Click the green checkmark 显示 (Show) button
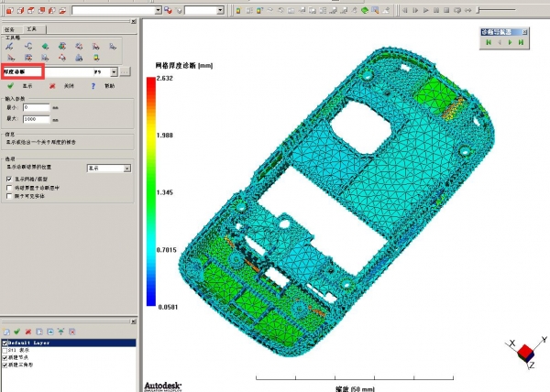This screenshot has width=550, height=392. (x=19, y=86)
